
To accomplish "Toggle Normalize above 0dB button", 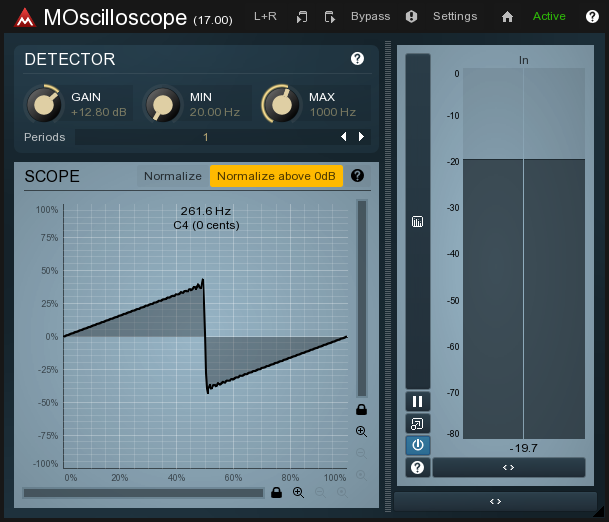I will coord(276,176).
